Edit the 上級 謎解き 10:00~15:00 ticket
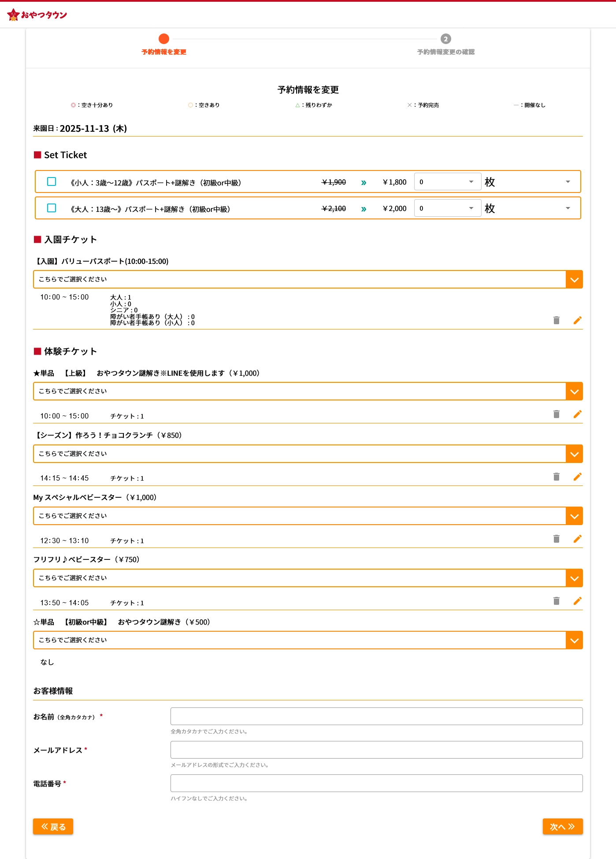Image resolution: width=616 pixels, height=859 pixels. (x=577, y=414)
